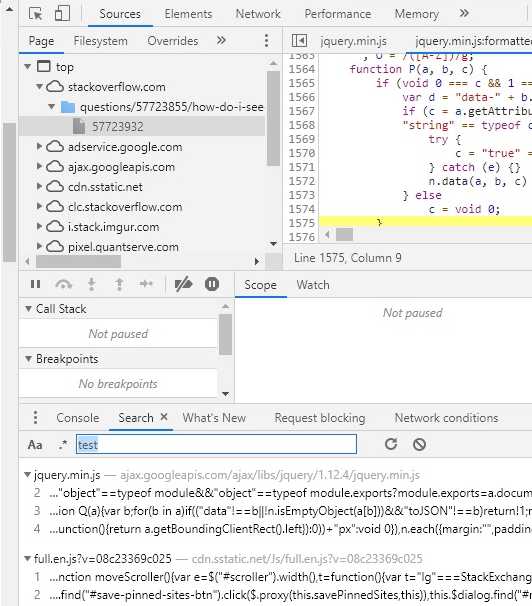Screen dimensions: 532x606
Task: Collapse the stackoverflow.com domain node
Action: click(x=39, y=87)
